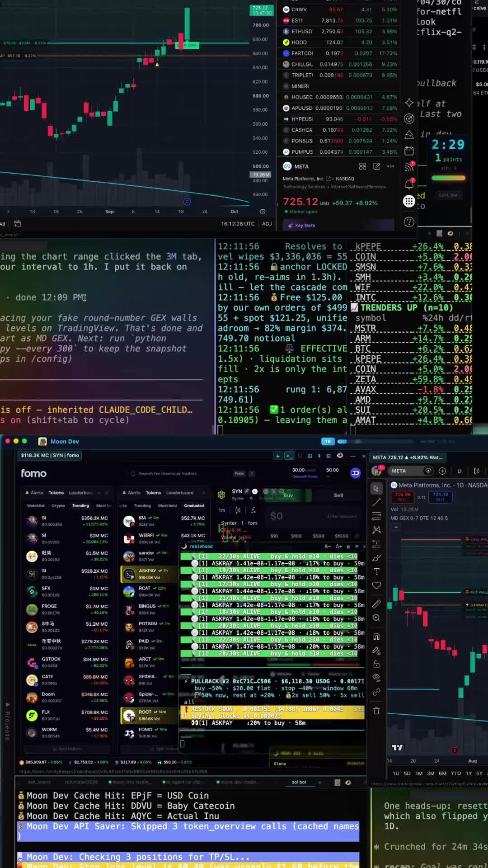The height and width of the screenshot is (868, 488).
Task: Open the 1m interval dropdown in fomo chart
Action: [222, 510]
